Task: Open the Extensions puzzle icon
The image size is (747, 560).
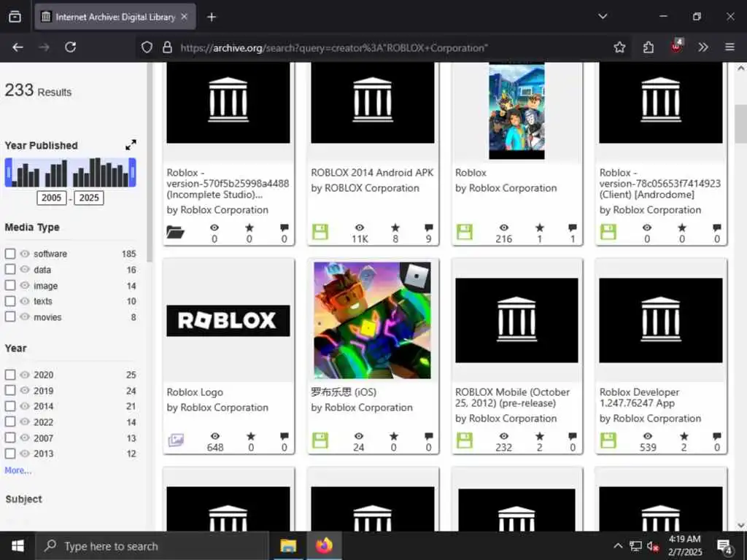Action: (648, 47)
